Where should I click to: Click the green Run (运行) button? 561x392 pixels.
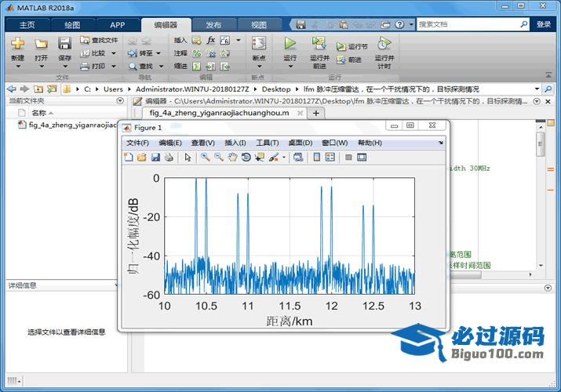290,44
